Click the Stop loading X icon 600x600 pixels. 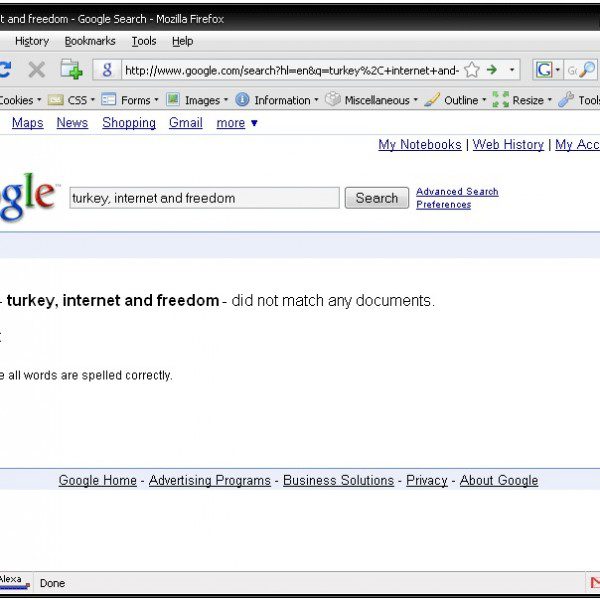(x=37, y=70)
